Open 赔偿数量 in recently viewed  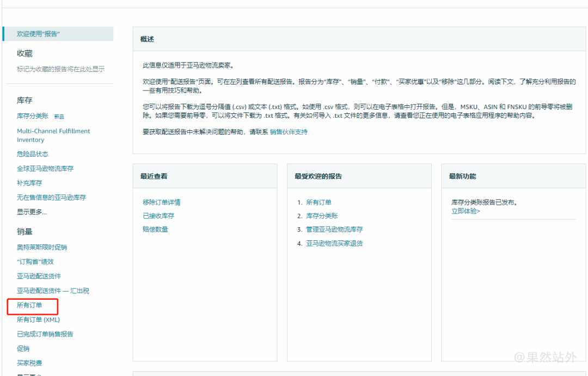(155, 229)
